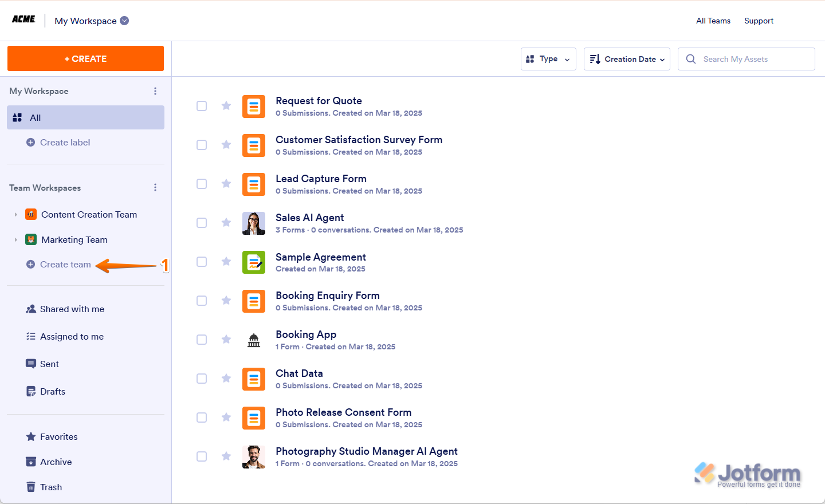
Task: Check the Photo Release Consent Form box
Action: pyautogui.click(x=202, y=418)
